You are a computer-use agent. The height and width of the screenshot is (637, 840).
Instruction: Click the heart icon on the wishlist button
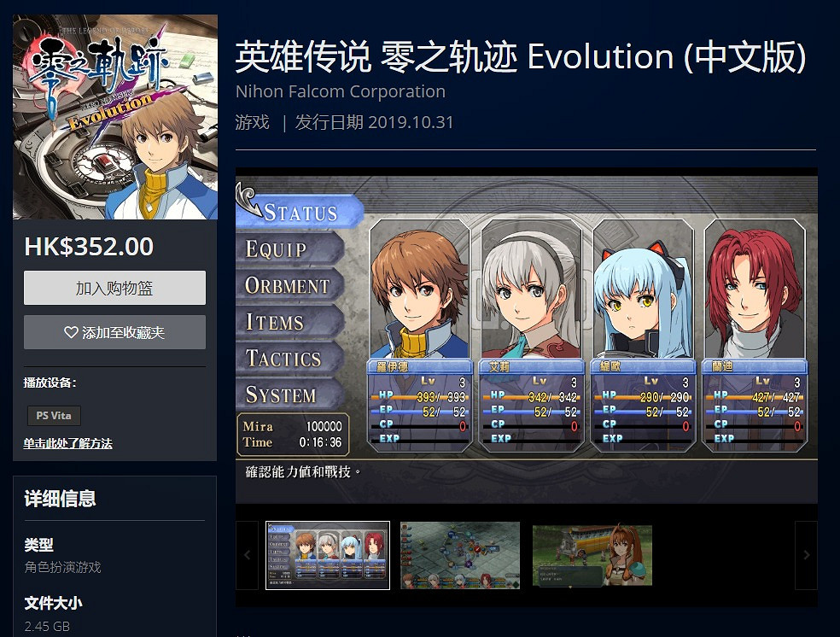point(71,332)
